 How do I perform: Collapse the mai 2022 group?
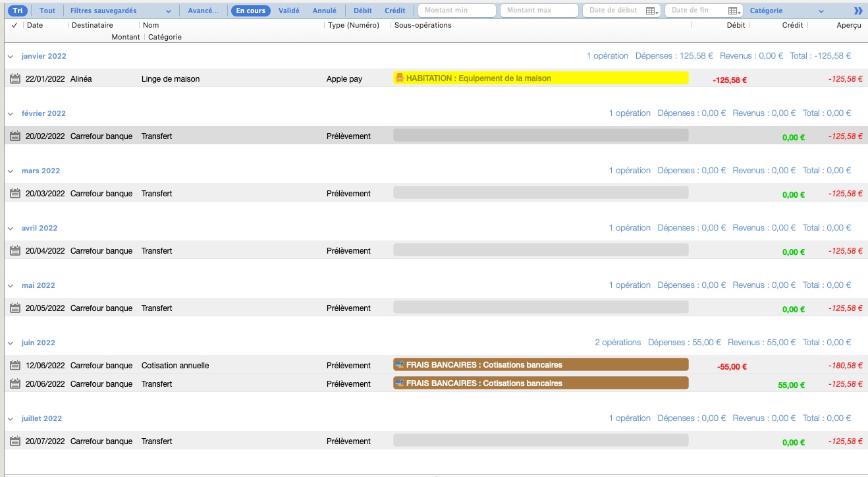11,286
